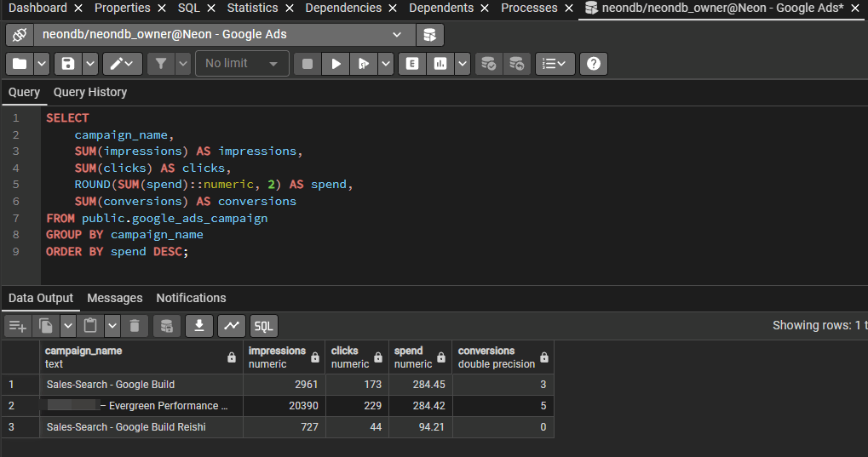Screen dimensions: 868x457
Task: Switch to the Dependencies tab
Action: 343,8
